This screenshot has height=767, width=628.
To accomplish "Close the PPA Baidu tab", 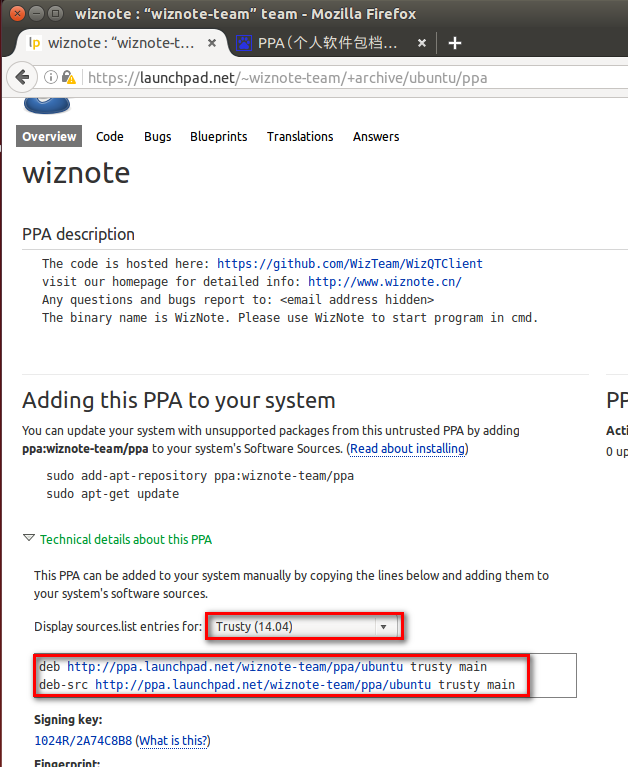I will click(x=422, y=43).
